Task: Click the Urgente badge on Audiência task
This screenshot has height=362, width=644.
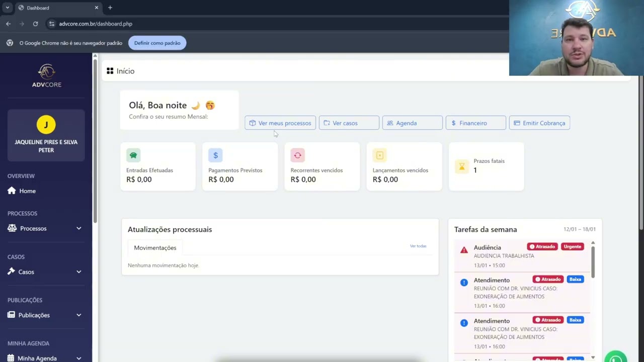Action: tap(572, 246)
